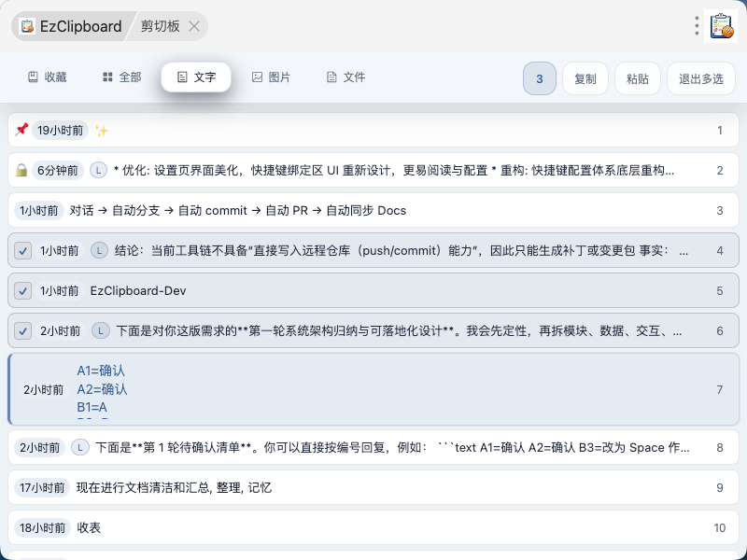Click L badge on 第 1 轮待确认清单 item

pyautogui.click(x=80, y=448)
